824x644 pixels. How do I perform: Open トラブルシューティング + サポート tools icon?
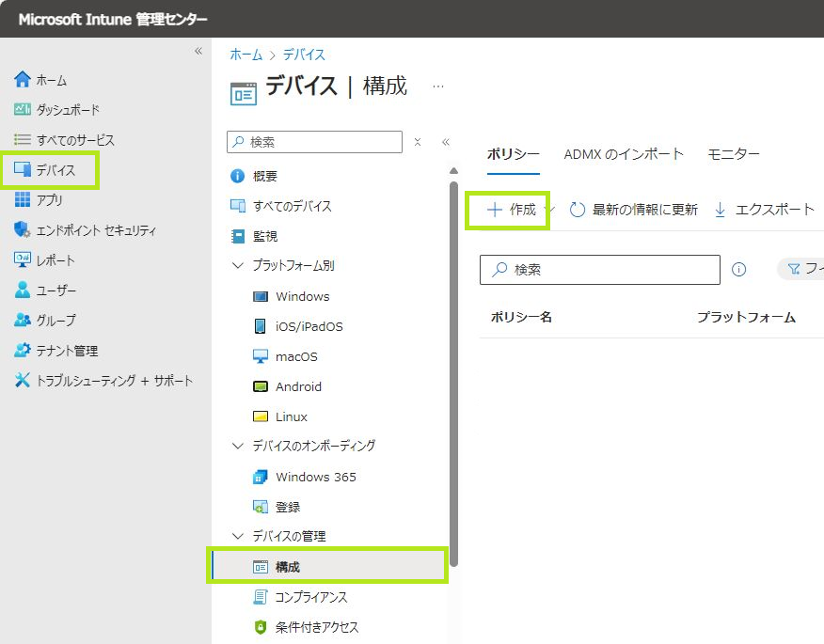[x=22, y=380]
